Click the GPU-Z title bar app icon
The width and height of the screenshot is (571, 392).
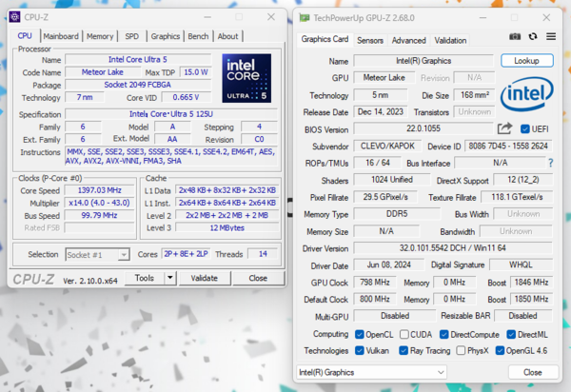(x=305, y=18)
